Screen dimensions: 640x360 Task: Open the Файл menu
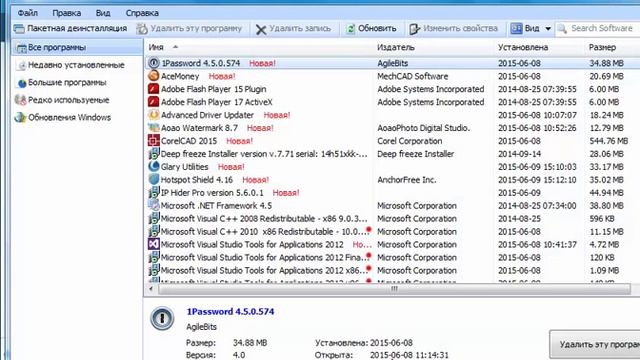(27, 13)
